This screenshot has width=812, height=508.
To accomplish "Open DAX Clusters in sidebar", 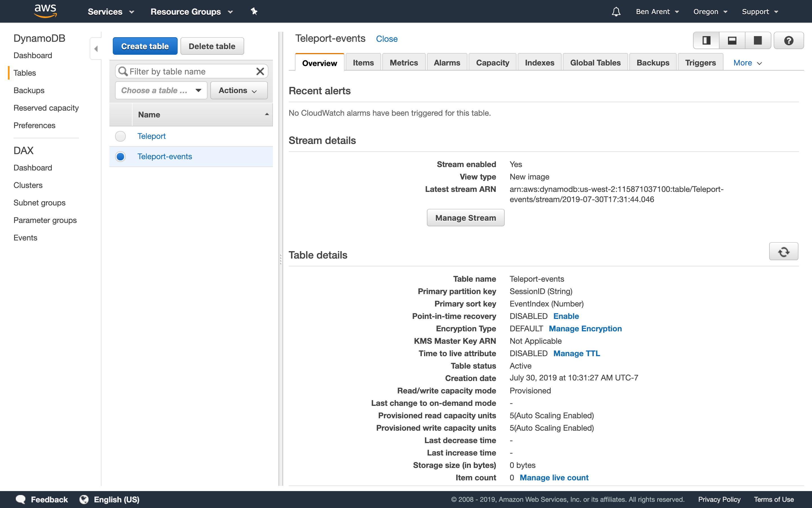I will [x=28, y=185].
